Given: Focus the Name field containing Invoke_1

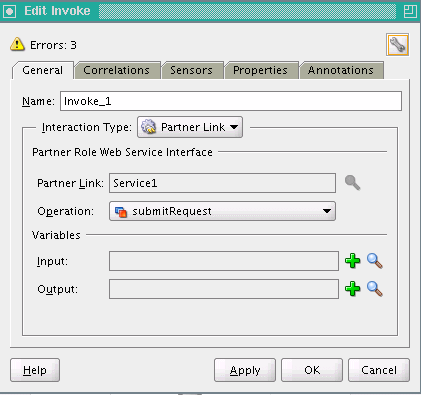Looking at the screenshot, I should (x=231, y=101).
